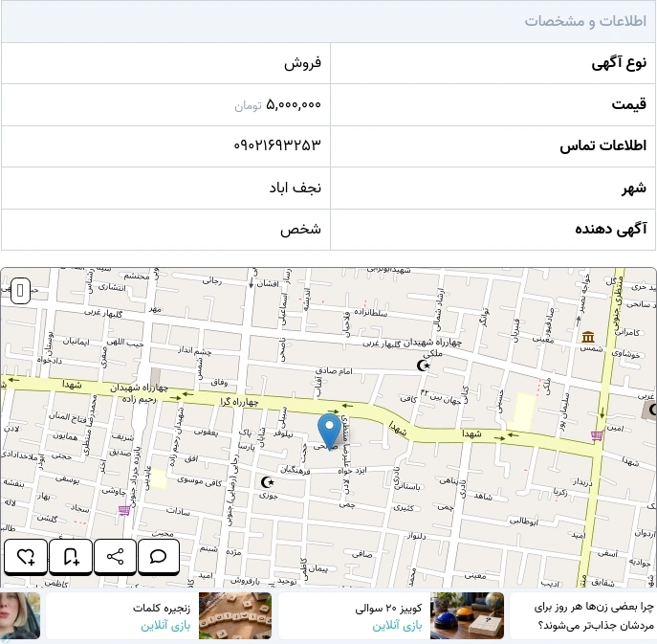Click the woman portrait ad thumbnail

(x=20, y=615)
